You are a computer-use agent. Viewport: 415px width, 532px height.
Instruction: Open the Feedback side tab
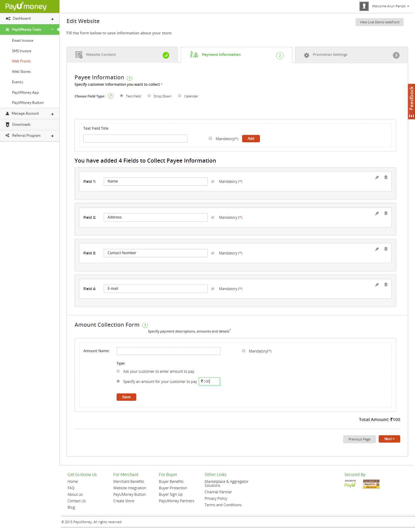[x=411, y=101]
